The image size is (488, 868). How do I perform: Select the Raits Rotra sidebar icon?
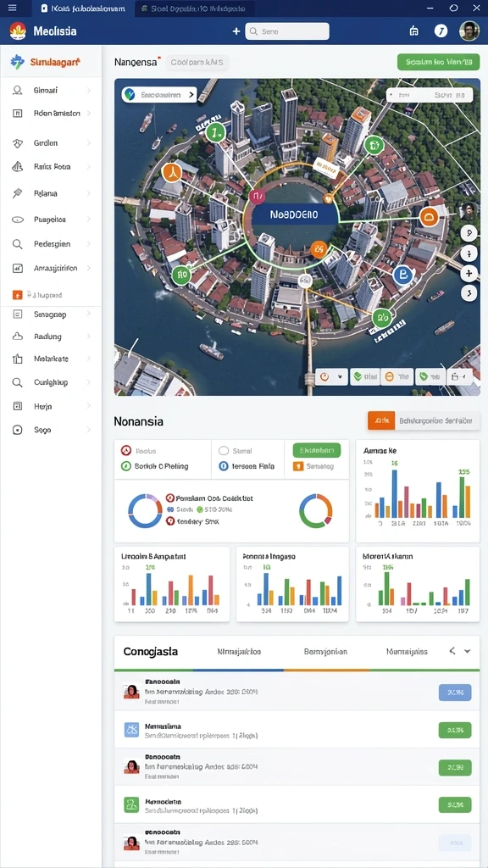[17, 166]
